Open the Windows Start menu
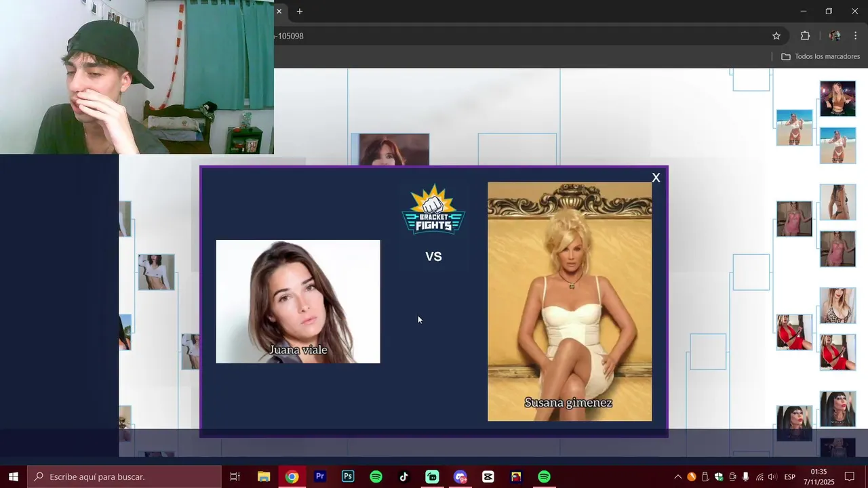 pos(14,476)
